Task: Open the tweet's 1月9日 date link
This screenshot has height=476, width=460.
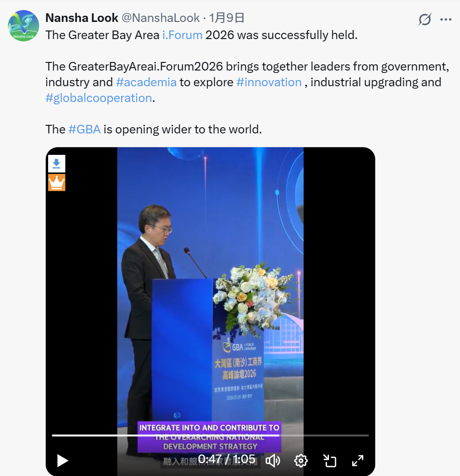Action: tap(226, 18)
